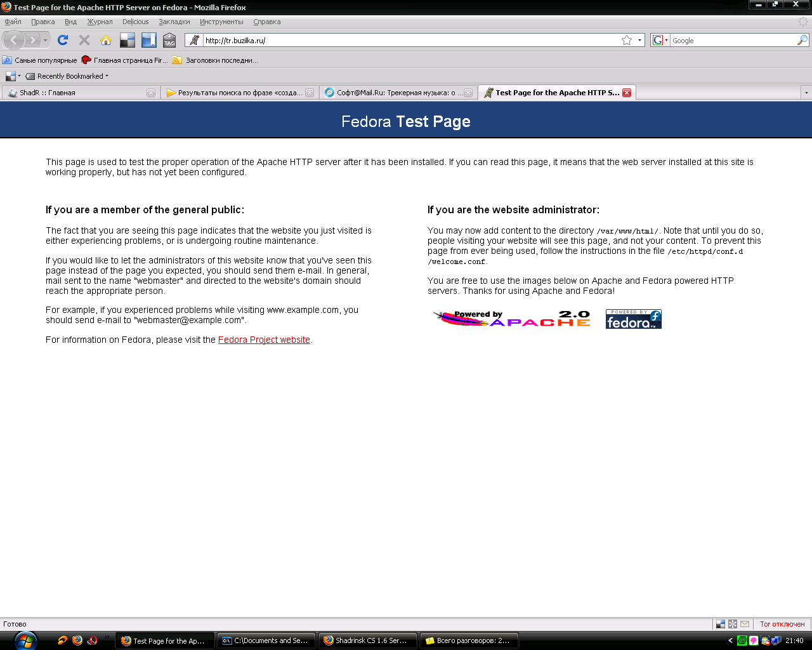Viewport: 812px width, 650px height.
Task: Close the ShadR :: Главная tab
Action: point(151,93)
